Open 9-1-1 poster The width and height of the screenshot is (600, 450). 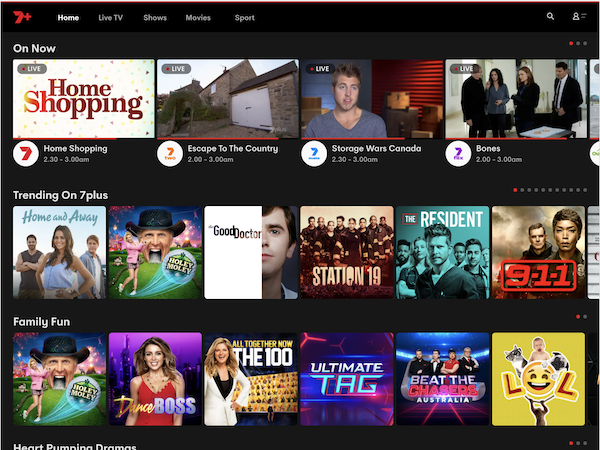[x=538, y=253]
